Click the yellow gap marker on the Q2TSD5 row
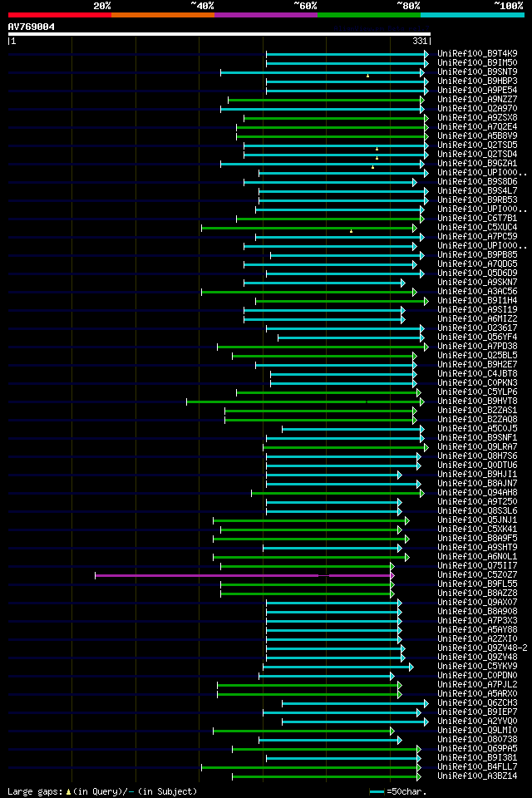The image size is (532, 798). tap(377, 149)
